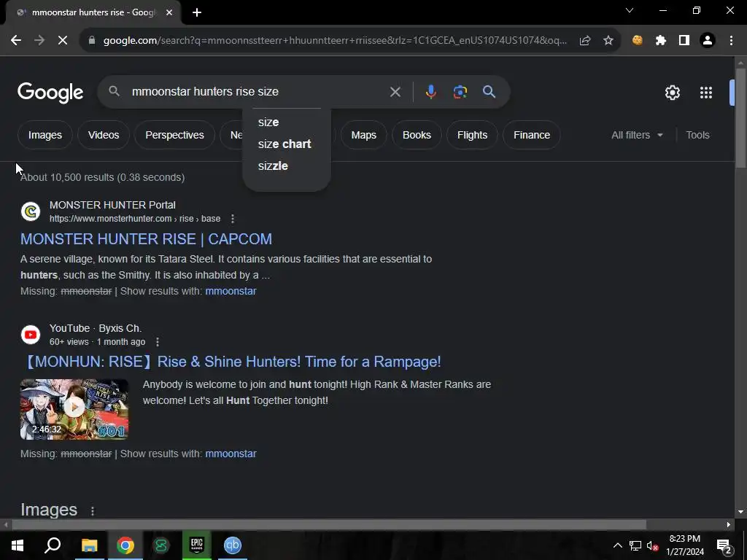Choose the 'size chart' suggestion
The width and height of the screenshot is (747, 560).
pyautogui.click(x=287, y=144)
